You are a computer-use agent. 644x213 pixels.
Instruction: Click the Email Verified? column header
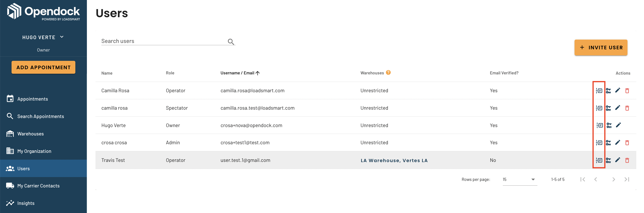click(x=504, y=73)
